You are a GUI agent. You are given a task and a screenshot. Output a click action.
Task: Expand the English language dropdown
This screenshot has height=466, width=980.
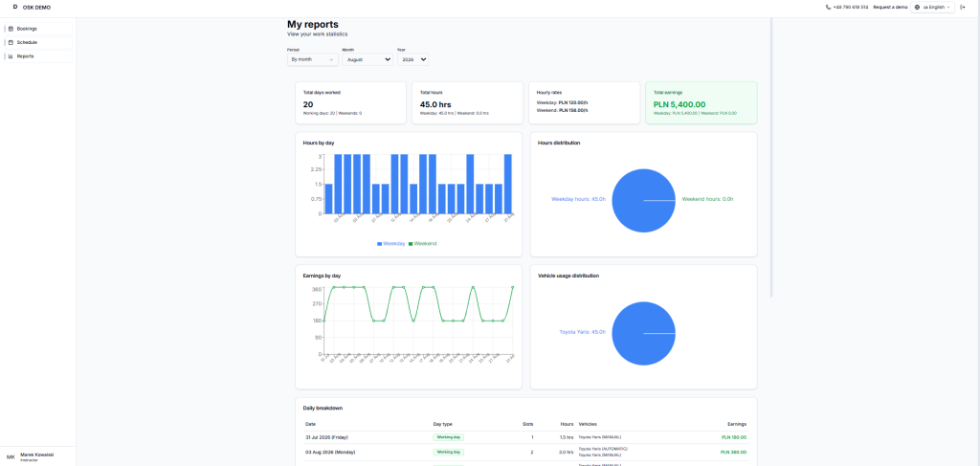coord(932,8)
